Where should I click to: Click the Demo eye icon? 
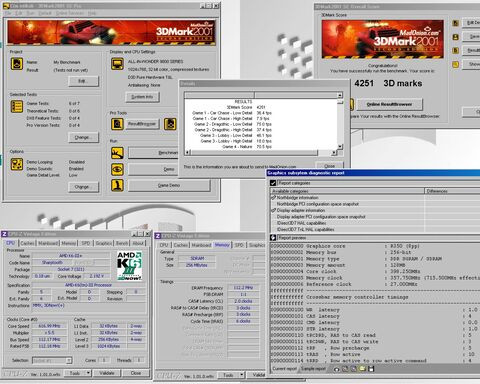117,169
